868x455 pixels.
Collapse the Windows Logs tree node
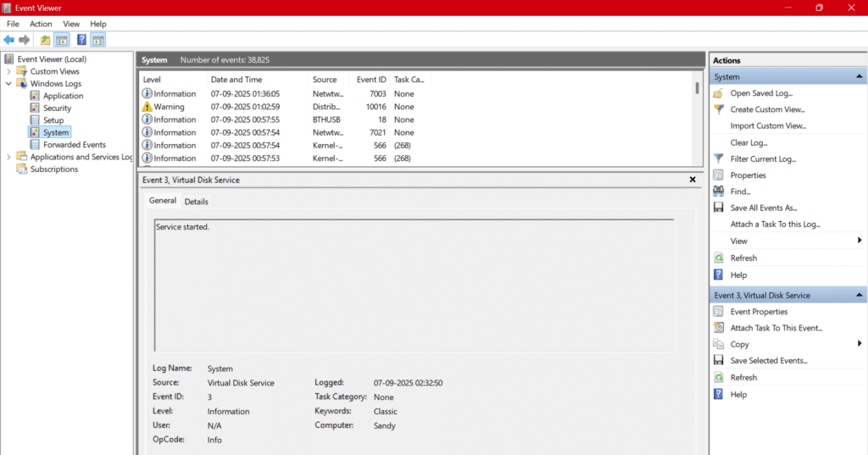[x=8, y=84]
